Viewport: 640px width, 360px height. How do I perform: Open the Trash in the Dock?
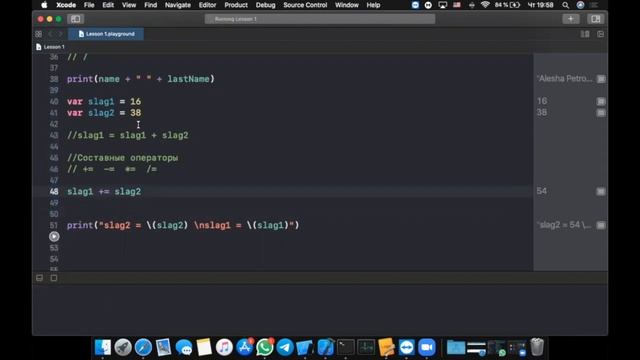537,347
